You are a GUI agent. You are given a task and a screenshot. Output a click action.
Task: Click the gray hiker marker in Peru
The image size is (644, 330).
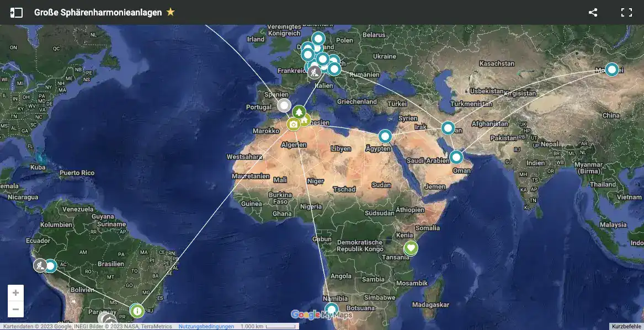40,266
